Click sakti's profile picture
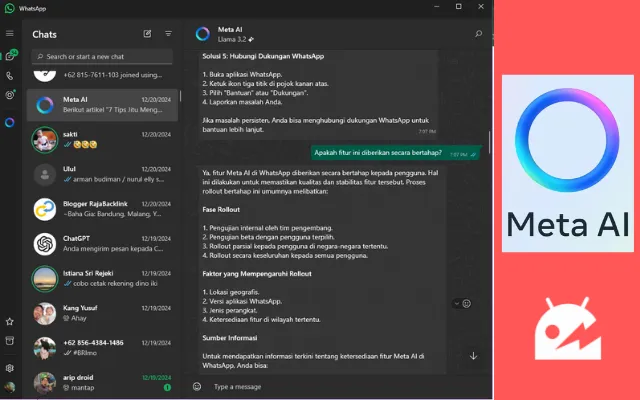The image size is (640, 400). [44, 140]
